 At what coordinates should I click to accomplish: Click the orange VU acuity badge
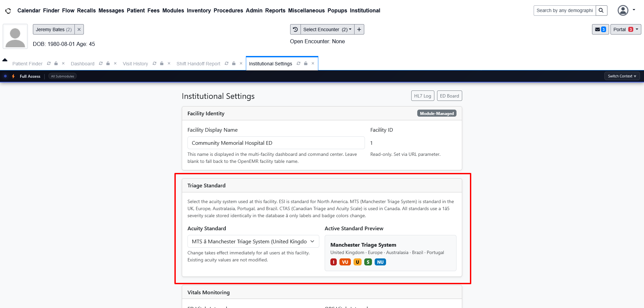pyautogui.click(x=345, y=262)
